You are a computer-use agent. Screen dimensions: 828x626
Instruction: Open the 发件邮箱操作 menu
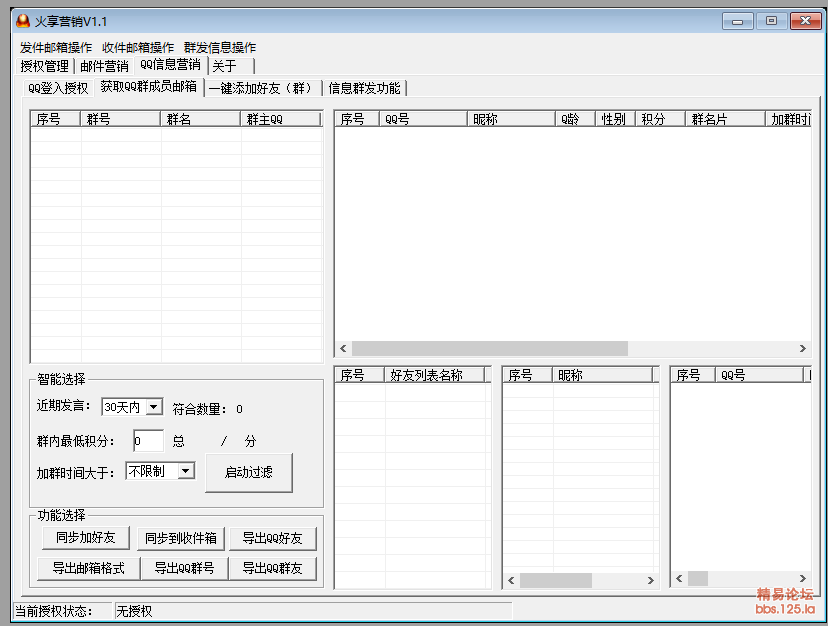pos(56,48)
